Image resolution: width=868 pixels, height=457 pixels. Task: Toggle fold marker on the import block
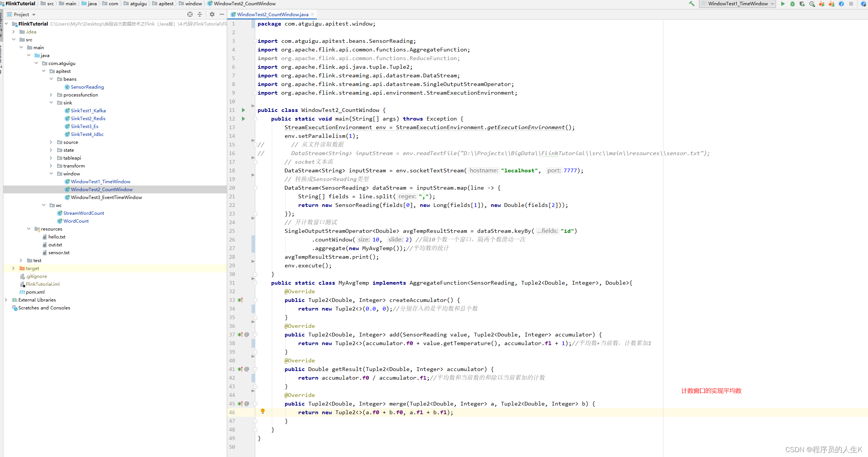click(x=255, y=41)
